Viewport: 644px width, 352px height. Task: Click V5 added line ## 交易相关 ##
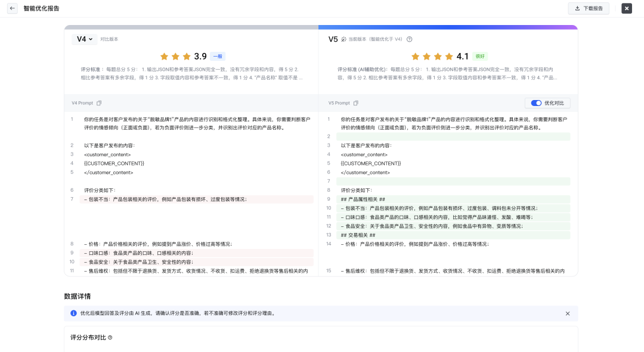point(453,235)
